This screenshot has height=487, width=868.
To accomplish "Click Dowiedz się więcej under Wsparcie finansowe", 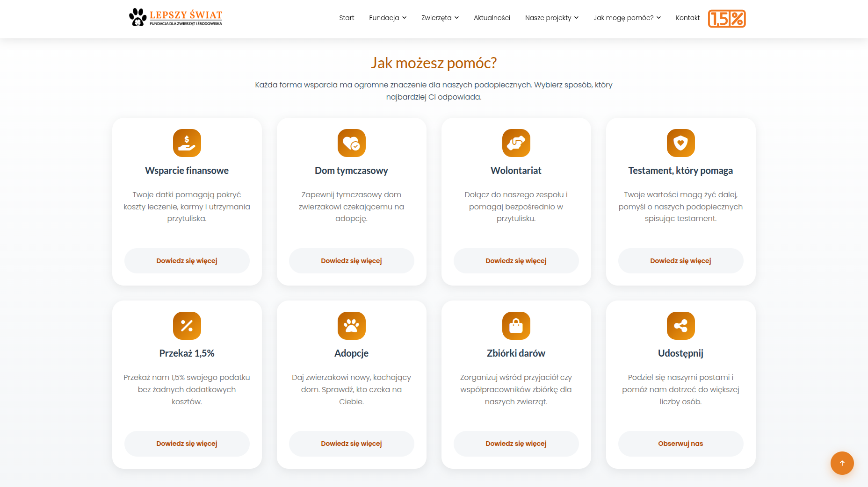I will [x=187, y=261].
